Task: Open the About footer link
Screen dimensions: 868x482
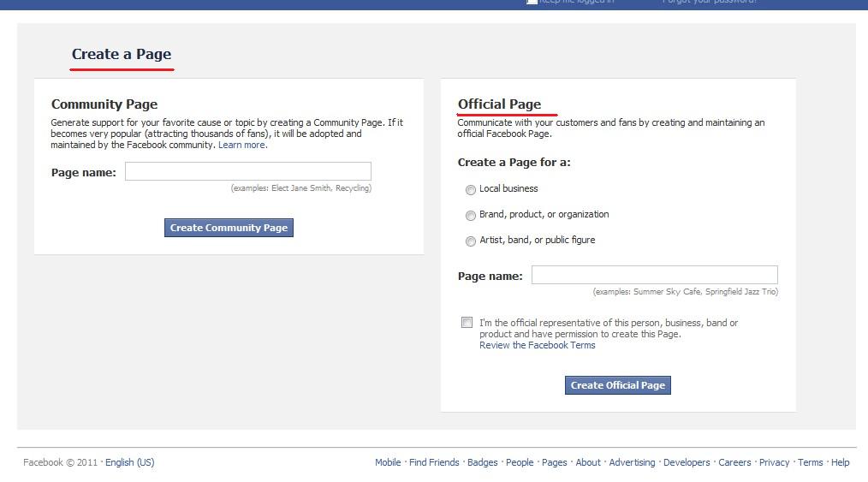Action: tap(588, 462)
